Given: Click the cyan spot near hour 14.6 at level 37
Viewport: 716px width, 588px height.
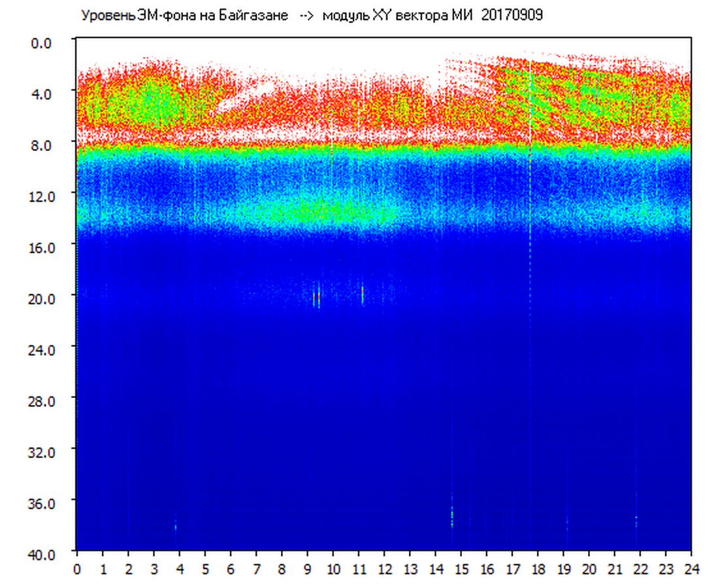Looking at the screenshot, I should pyautogui.click(x=451, y=516).
